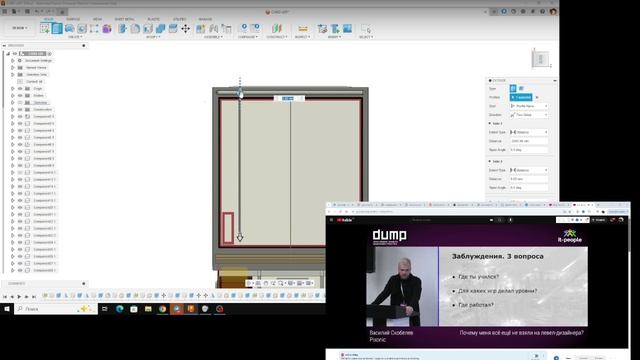Image resolution: width=640 pixels, height=360 pixels.
Task: Open Microsoft Edge from the taskbar
Action: pyautogui.click(x=120, y=309)
